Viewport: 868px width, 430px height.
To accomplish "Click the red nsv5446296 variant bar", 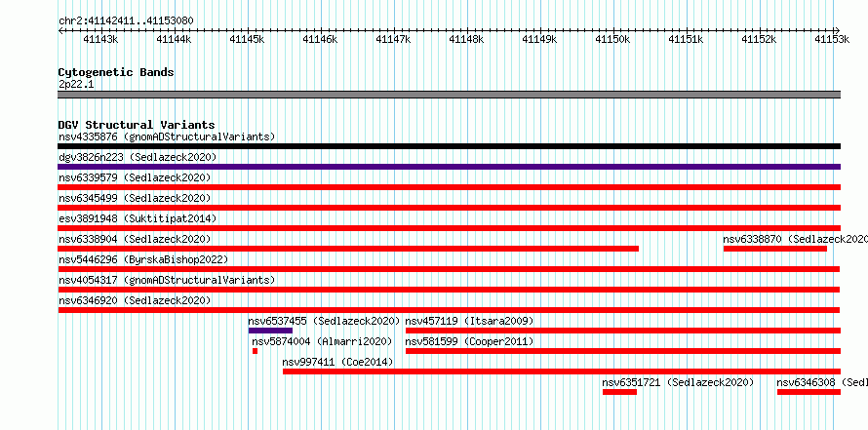I will tap(449, 269).
